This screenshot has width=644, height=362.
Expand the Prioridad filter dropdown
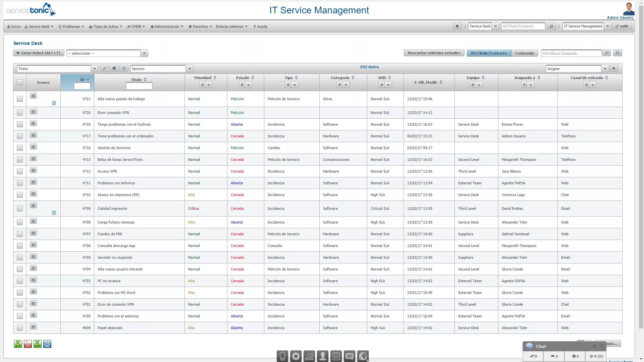point(209,85)
